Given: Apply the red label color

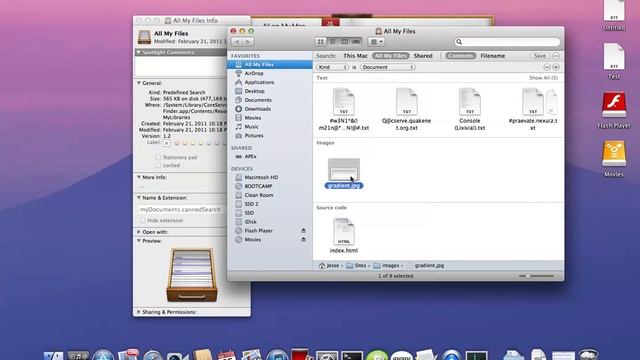Looking at the screenshot, I should pos(177,143).
